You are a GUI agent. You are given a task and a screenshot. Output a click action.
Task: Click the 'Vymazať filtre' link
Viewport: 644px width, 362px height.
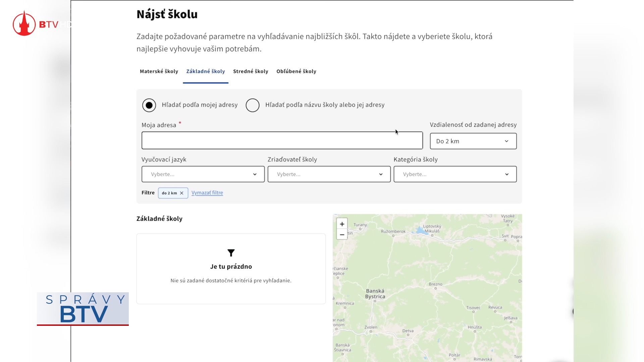(x=207, y=193)
